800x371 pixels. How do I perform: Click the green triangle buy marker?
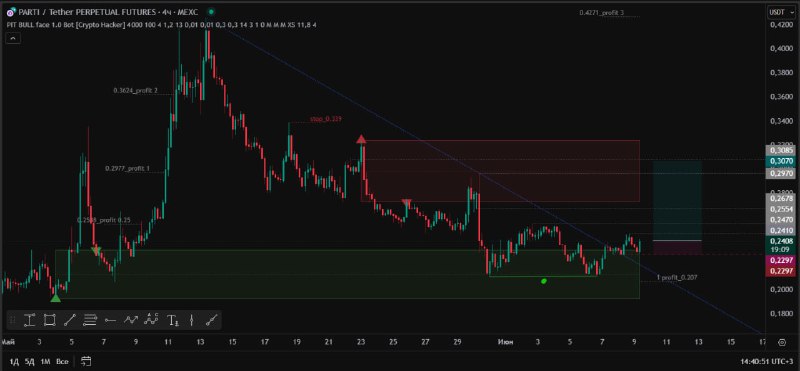pyautogui.click(x=56, y=298)
